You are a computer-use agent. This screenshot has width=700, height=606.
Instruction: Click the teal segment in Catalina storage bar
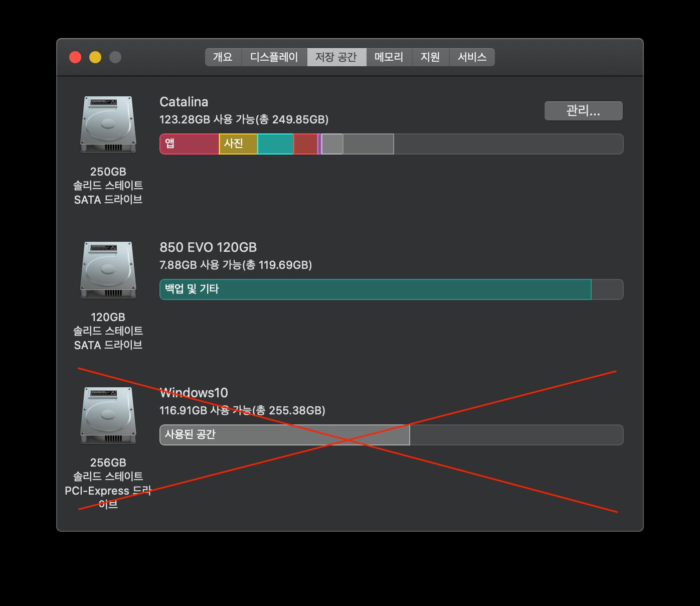coord(275,144)
